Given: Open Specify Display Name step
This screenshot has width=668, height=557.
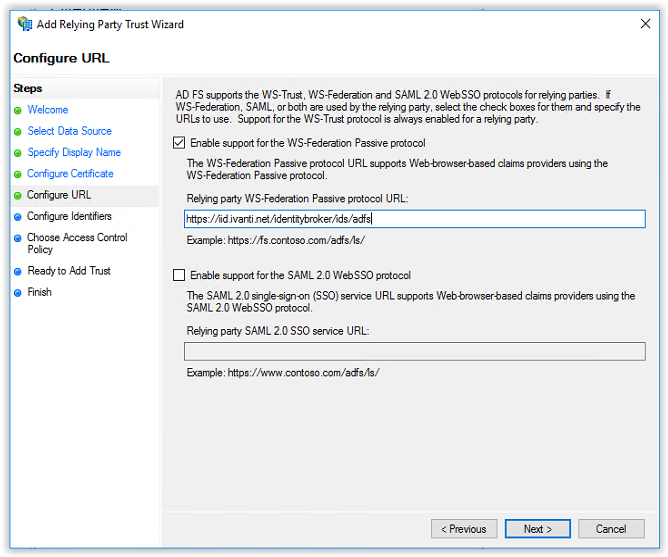Looking at the screenshot, I should (74, 153).
